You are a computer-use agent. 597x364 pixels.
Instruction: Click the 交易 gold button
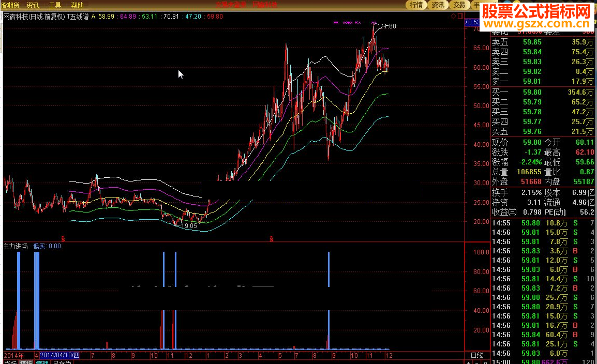(x=459, y=5)
